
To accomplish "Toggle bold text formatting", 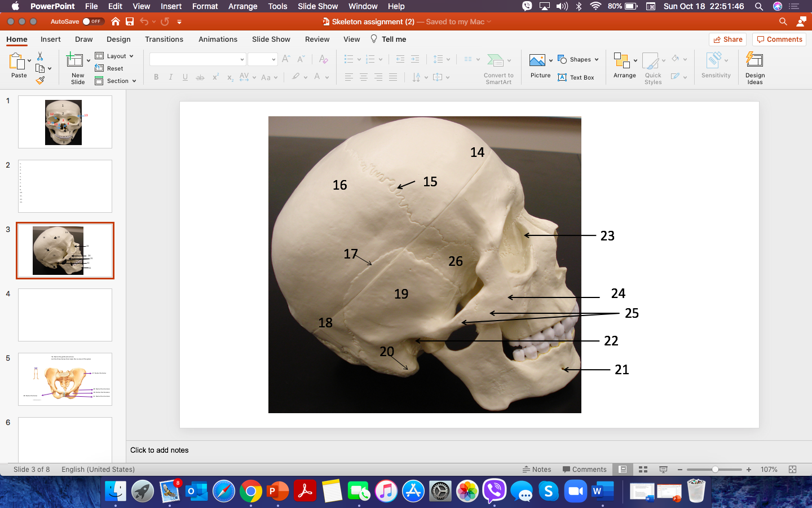I will [x=156, y=77].
